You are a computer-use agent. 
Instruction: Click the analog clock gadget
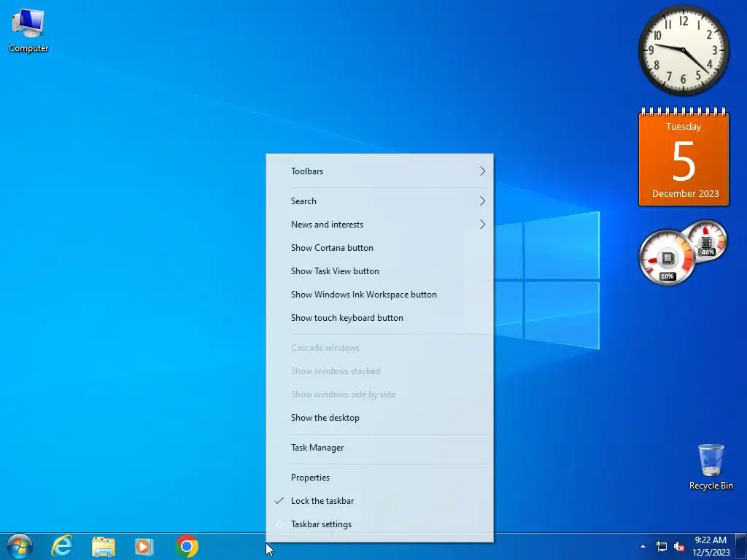coord(683,50)
